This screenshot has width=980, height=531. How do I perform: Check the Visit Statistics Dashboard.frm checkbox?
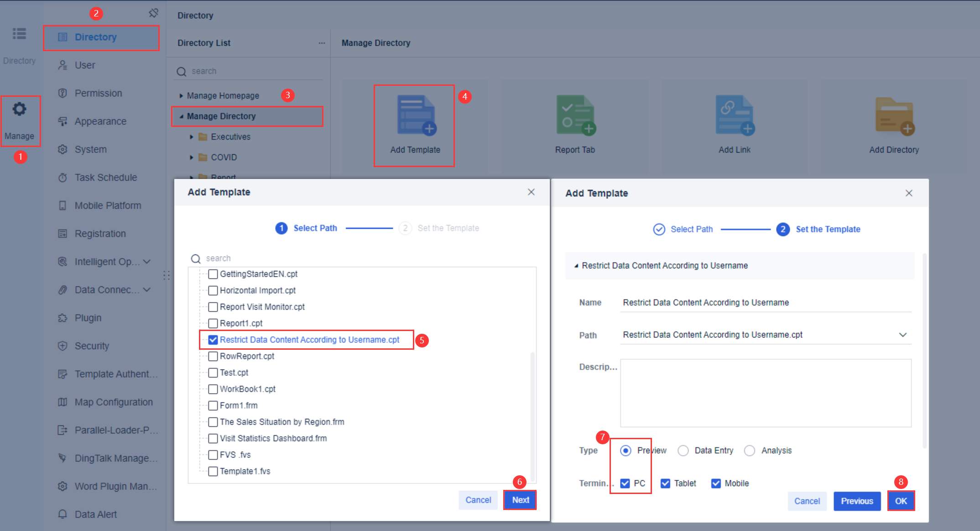(213, 438)
